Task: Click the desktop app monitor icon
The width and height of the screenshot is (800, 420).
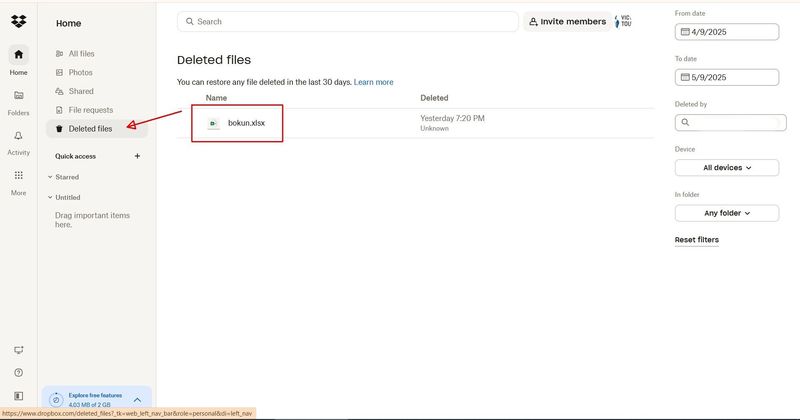Action: click(x=18, y=350)
